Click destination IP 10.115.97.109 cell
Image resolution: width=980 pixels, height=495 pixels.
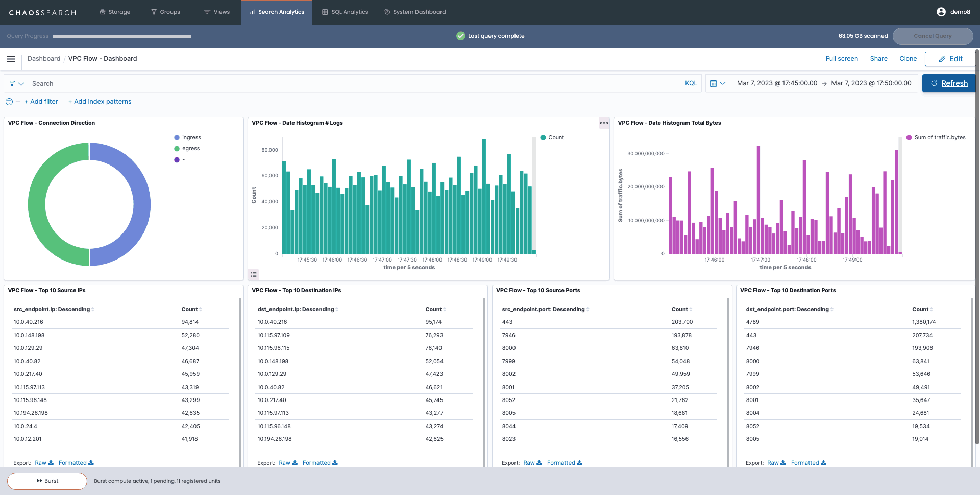click(x=274, y=336)
